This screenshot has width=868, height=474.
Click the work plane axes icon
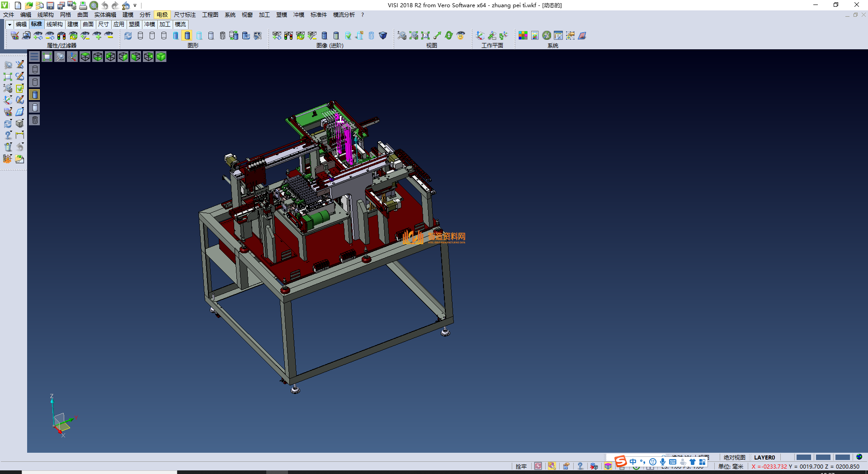click(480, 35)
